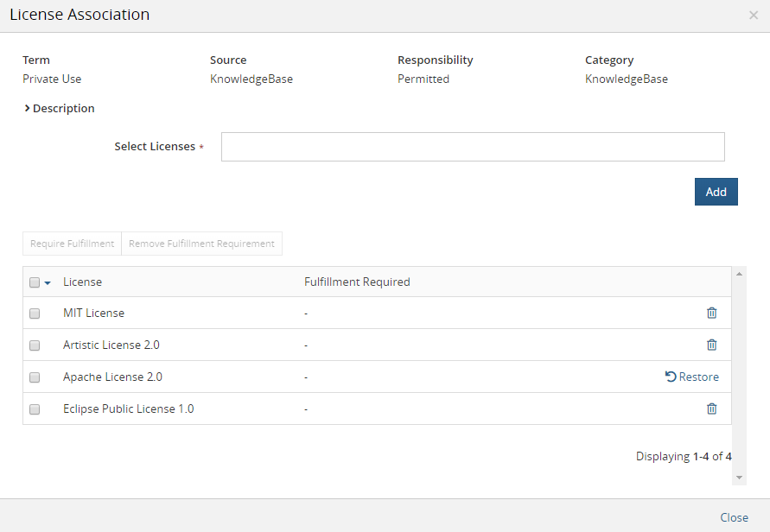Viewport: 770px width, 532px height.
Task: Click the Remove Fulfillment Requirement button
Action: [x=201, y=243]
